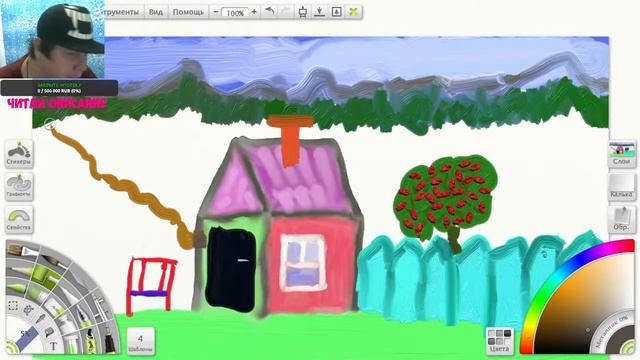Image resolution: width=640 pixels, height=360 pixels.
Task: Click the greyed redo arrow icon
Action: pos(286,12)
